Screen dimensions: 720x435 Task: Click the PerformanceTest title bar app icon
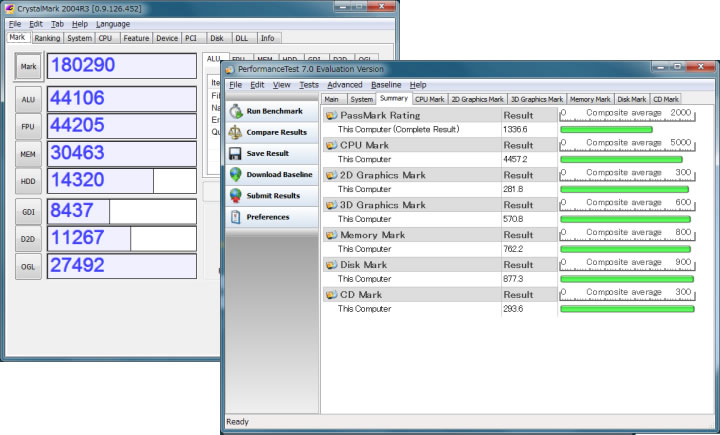point(230,69)
